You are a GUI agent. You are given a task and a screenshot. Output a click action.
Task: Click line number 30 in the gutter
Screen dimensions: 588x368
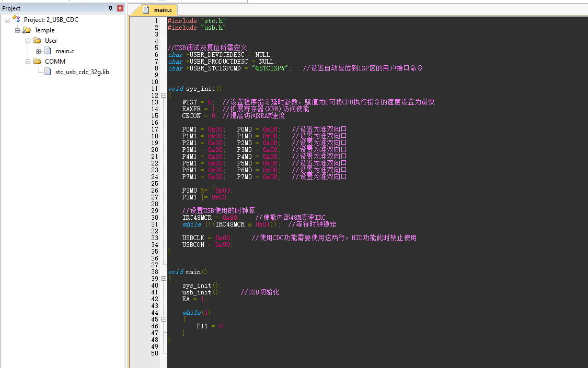tap(155, 218)
